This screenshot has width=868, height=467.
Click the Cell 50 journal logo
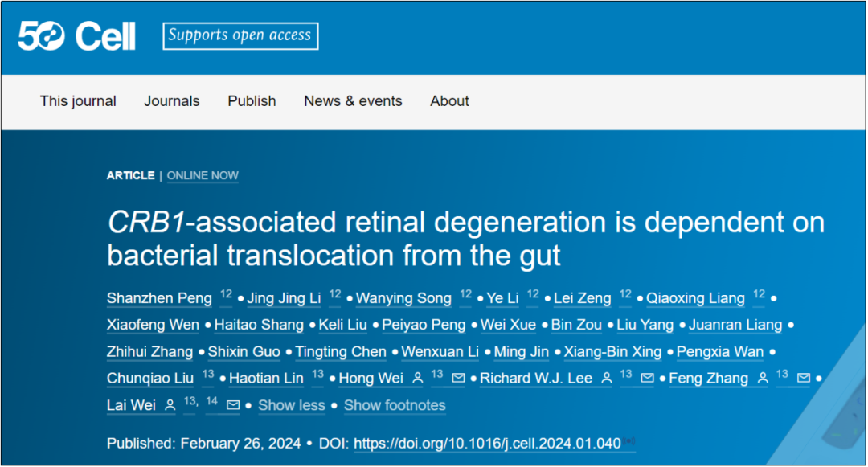(77, 36)
